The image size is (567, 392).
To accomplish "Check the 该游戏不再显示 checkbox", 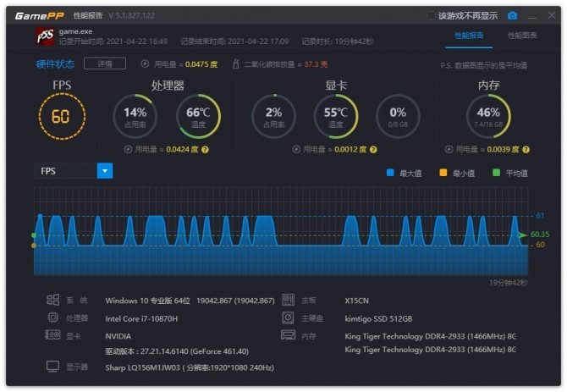I will coord(431,16).
